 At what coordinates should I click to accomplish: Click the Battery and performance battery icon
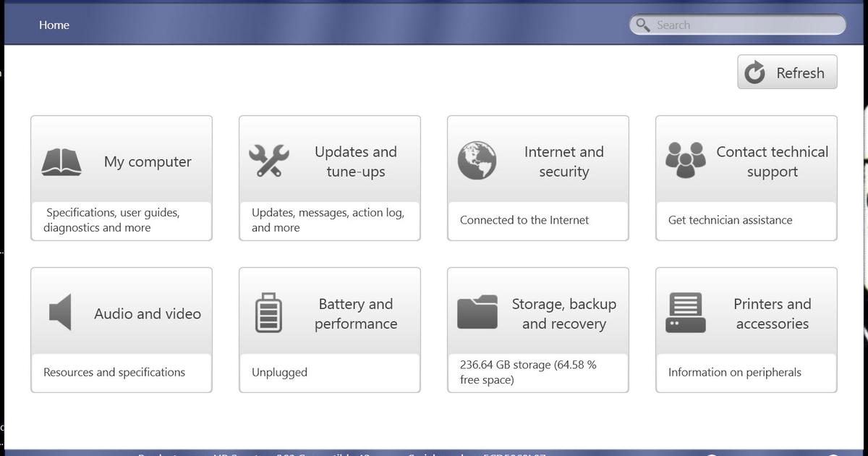click(268, 313)
